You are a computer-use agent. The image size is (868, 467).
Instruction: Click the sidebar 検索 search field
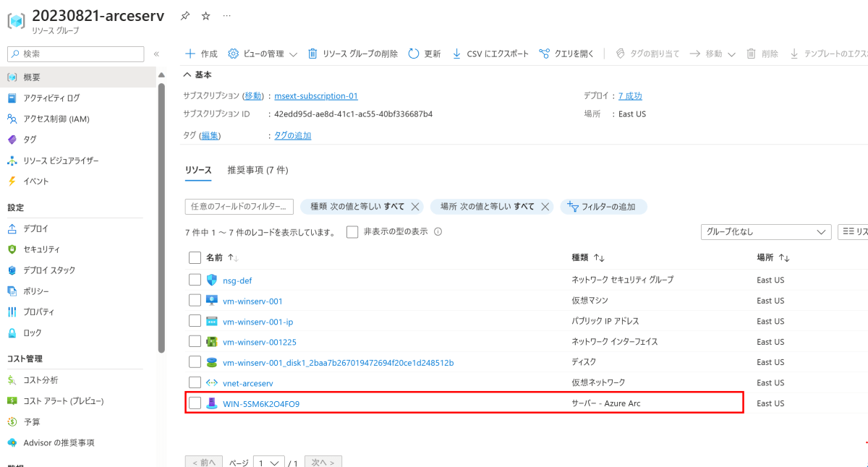(x=75, y=54)
